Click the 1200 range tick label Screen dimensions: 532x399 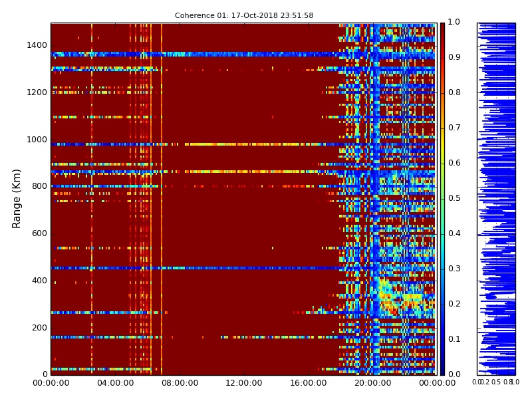(x=37, y=92)
